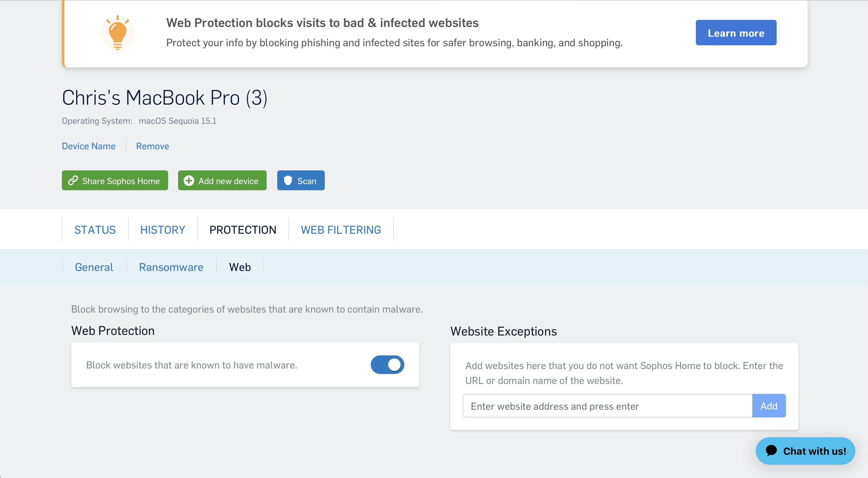
Task: Start a scan of Chris's MacBook Pro
Action: [301, 180]
